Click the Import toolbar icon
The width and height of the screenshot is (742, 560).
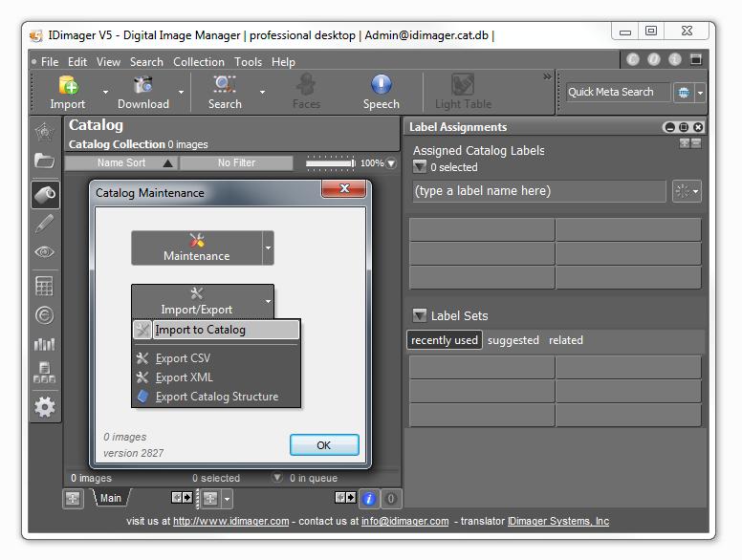click(x=68, y=92)
